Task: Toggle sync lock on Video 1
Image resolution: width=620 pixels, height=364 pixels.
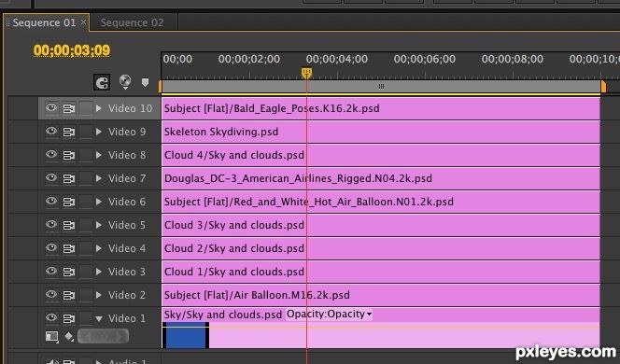Action: (69, 318)
